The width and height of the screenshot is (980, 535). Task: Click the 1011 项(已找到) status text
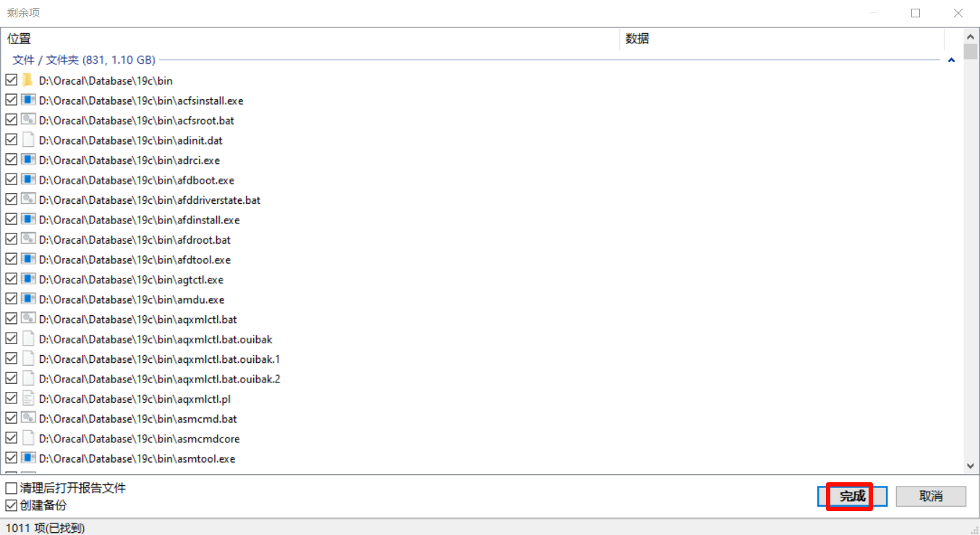pos(46,528)
